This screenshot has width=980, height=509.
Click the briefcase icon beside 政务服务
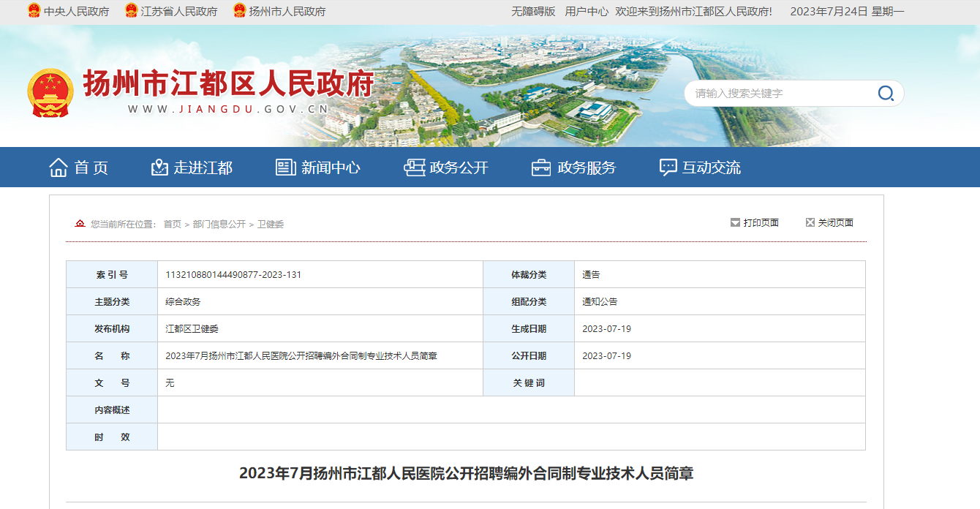tap(541, 167)
